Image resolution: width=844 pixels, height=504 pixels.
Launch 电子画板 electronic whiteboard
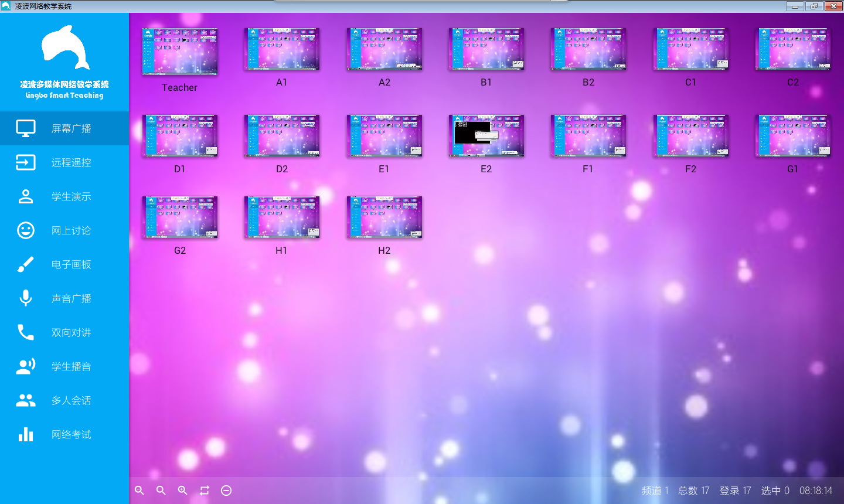[64, 264]
